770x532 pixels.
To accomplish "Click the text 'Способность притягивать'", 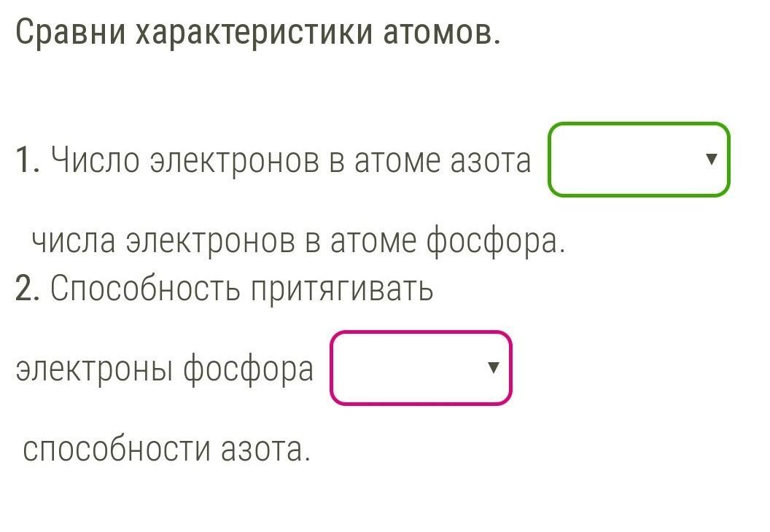I will point(242,289).
